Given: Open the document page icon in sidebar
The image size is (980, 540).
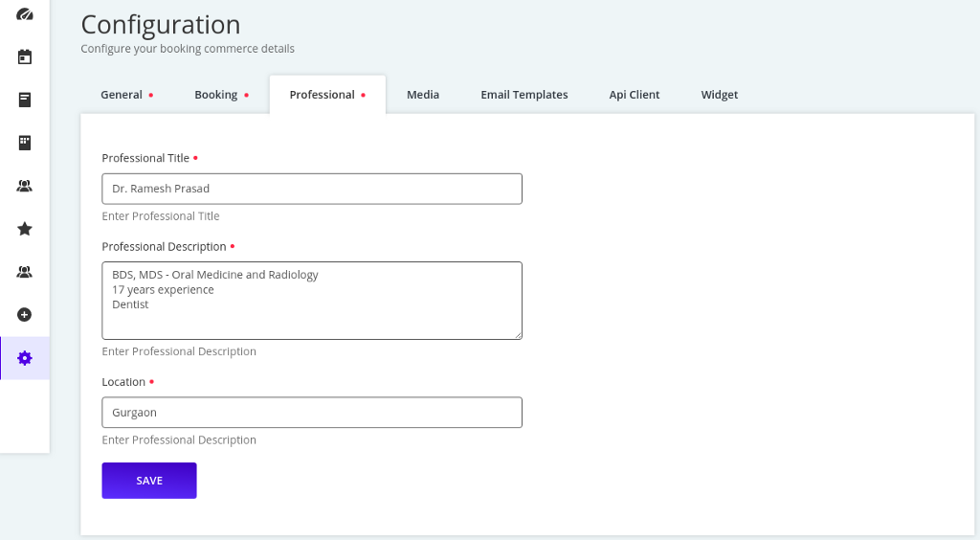Looking at the screenshot, I should coord(25,100).
